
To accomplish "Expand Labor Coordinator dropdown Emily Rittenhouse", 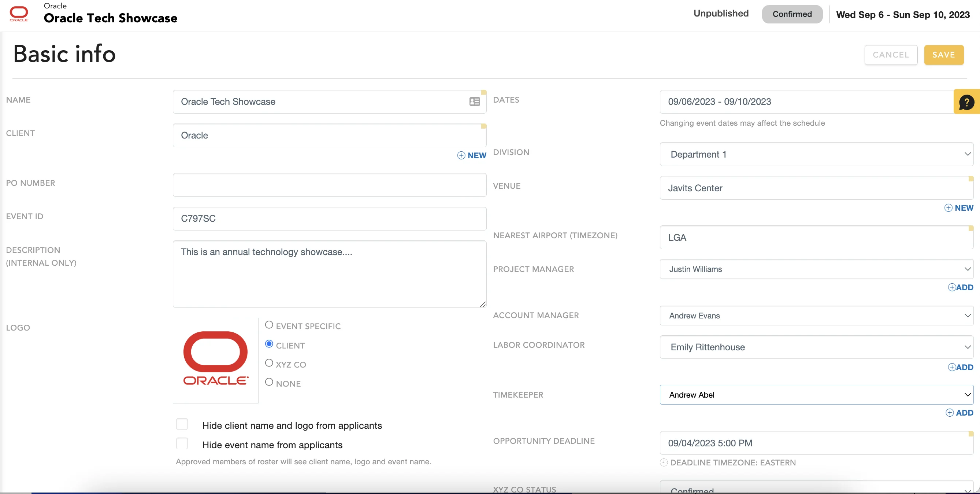I will pyautogui.click(x=816, y=347).
